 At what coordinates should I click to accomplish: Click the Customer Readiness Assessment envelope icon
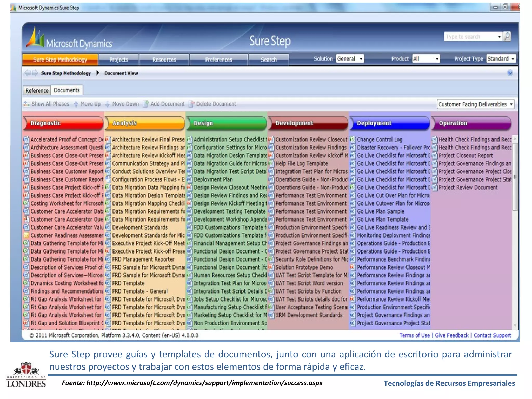tap(26, 235)
